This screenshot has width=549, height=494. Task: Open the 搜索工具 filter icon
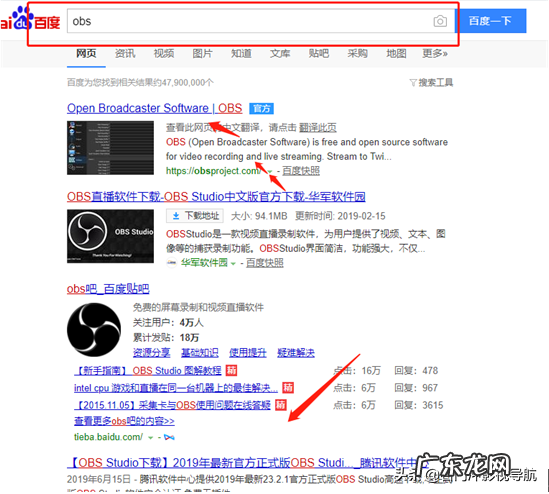click(x=413, y=83)
